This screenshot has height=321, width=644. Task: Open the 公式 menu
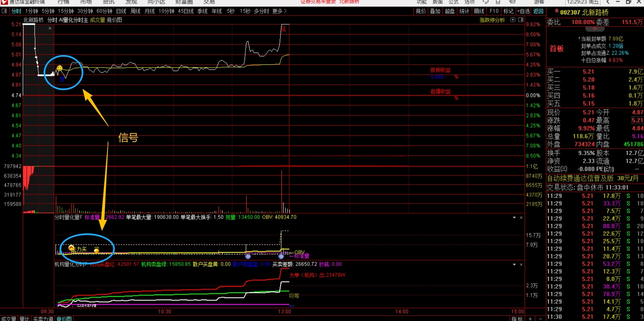pos(453,2)
